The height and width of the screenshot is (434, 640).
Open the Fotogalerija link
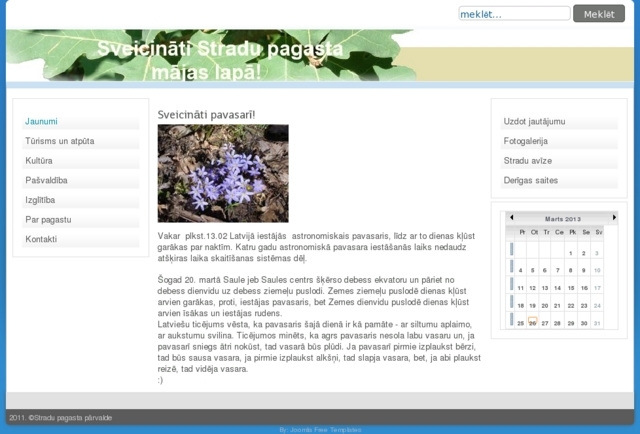tap(526, 141)
